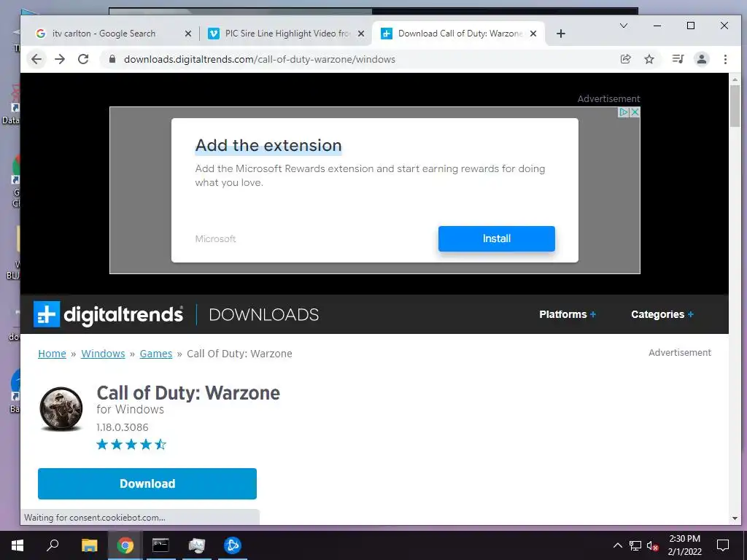This screenshot has width=747, height=560.
Task: Click the Chrome icon in the taskbar
Action: (x=125, y=545)
